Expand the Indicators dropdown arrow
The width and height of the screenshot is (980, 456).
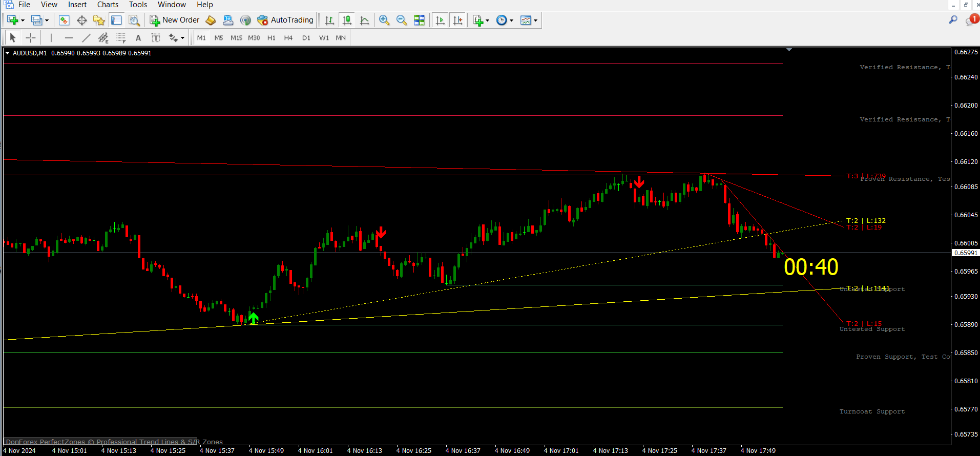click(487, 20)
